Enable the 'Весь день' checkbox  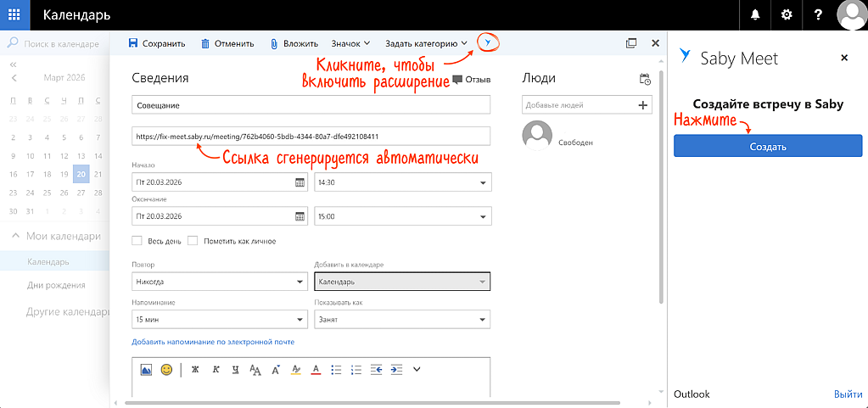coord(137,241)
